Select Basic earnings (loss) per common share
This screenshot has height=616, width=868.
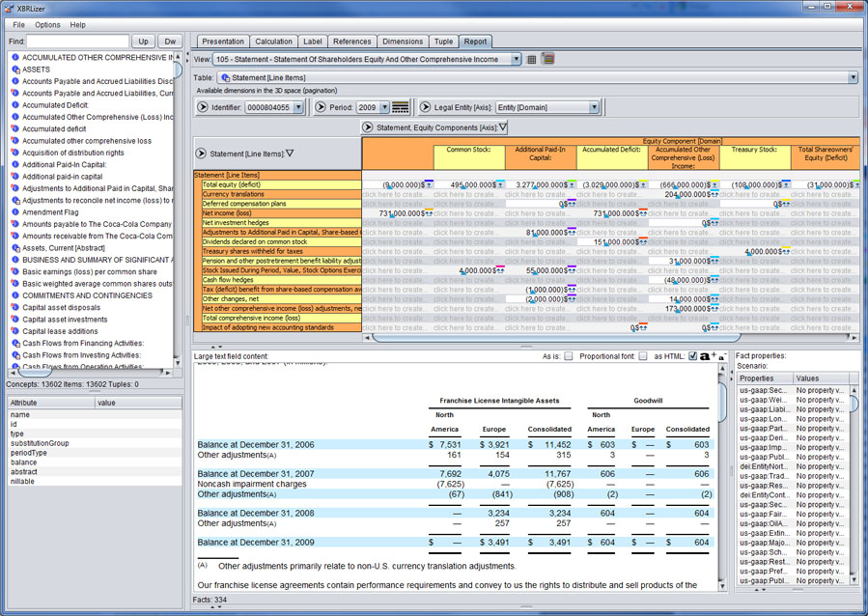click(90, 271)
